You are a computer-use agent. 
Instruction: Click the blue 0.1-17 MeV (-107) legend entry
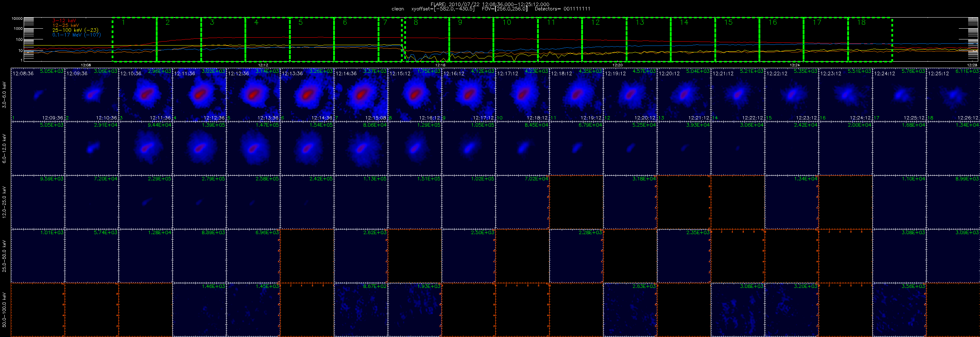76,34
